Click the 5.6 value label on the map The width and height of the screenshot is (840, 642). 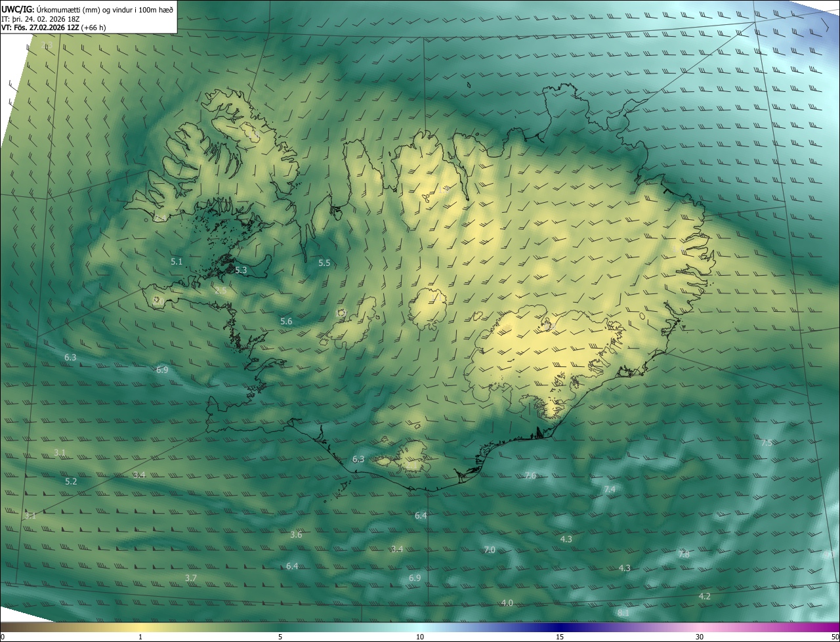pyautogui.click(x=286, y=321)
